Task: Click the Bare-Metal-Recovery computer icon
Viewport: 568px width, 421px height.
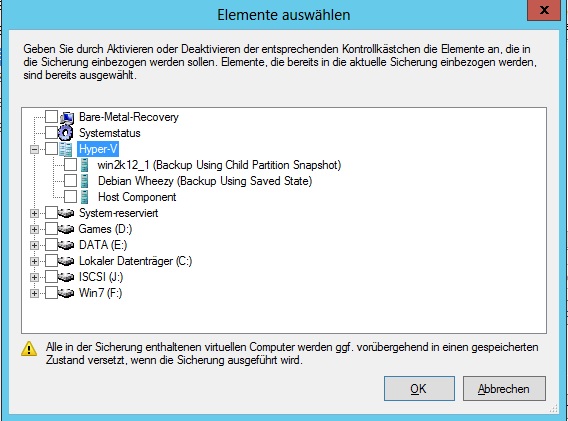Action: pyautogui.click(x=67, y=117)
